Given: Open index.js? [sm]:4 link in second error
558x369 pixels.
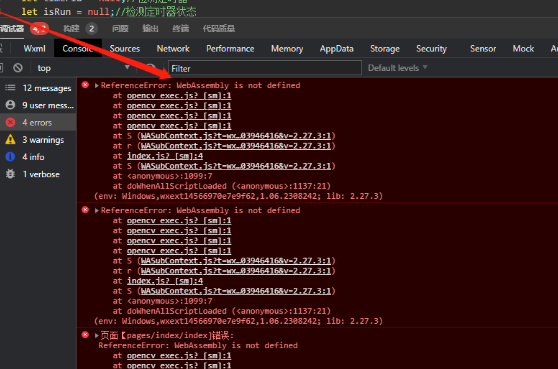Looking at the screenshot, I should point(165,281).
